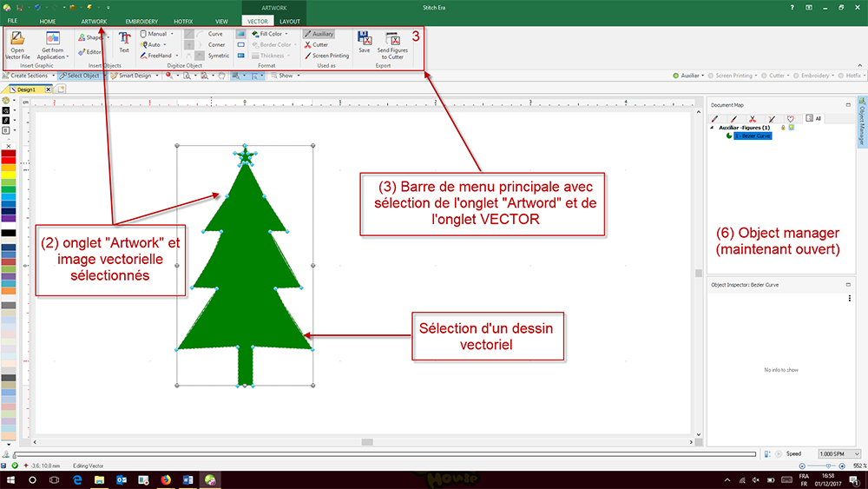Open the FreeHand dropdown arrow

pos(177,56)
